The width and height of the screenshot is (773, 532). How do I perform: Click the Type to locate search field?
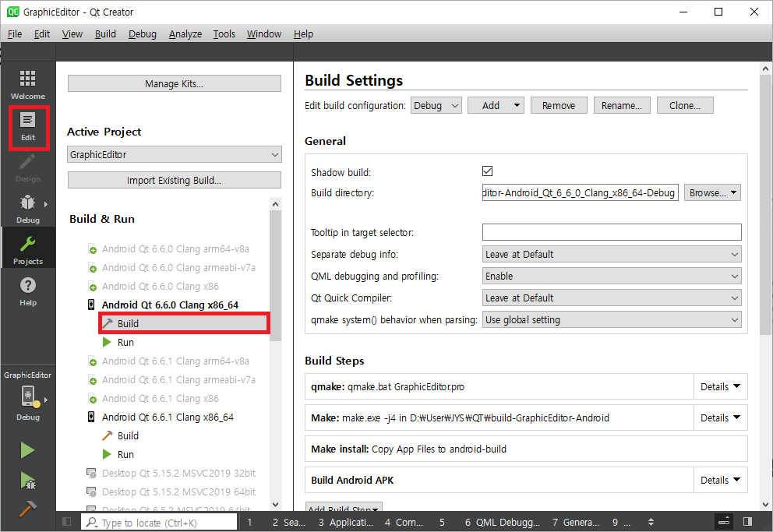click(x=159, y=522)
